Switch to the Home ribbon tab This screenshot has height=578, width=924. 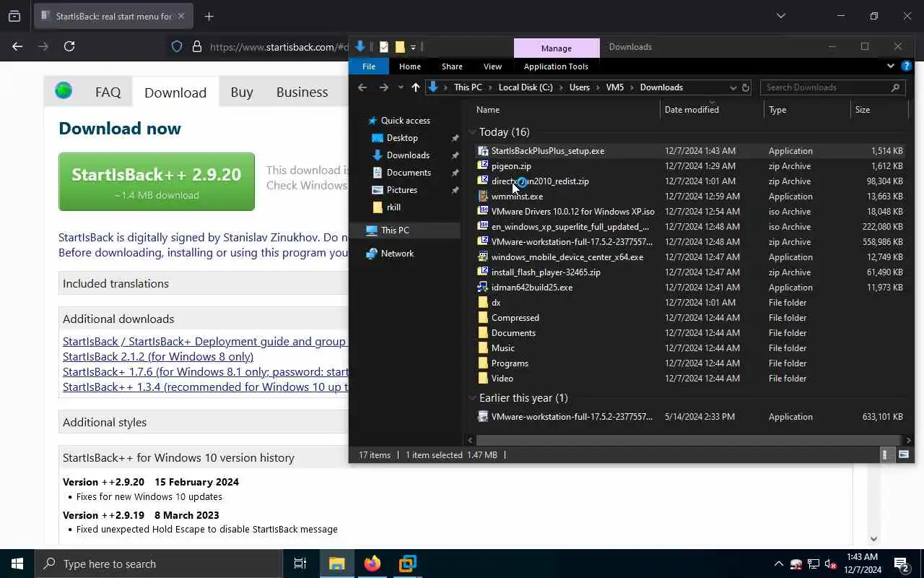coord(410,66)
